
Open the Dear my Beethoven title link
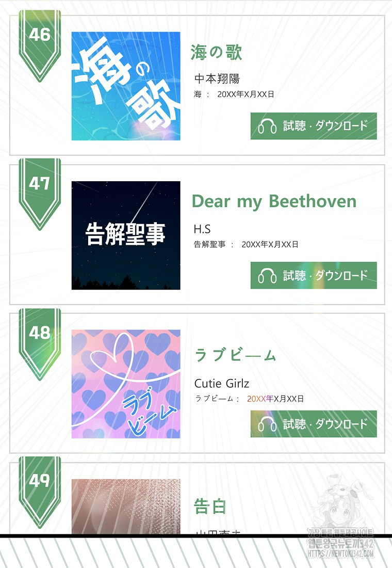click(274, 201)
